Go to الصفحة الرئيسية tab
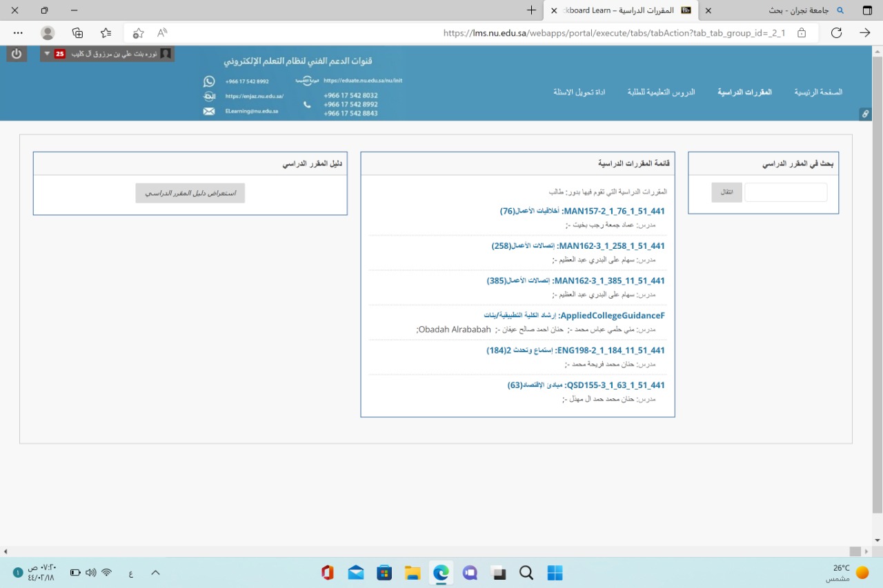The height and width of the screenshot is (588, 883). (x=818, y=92)
